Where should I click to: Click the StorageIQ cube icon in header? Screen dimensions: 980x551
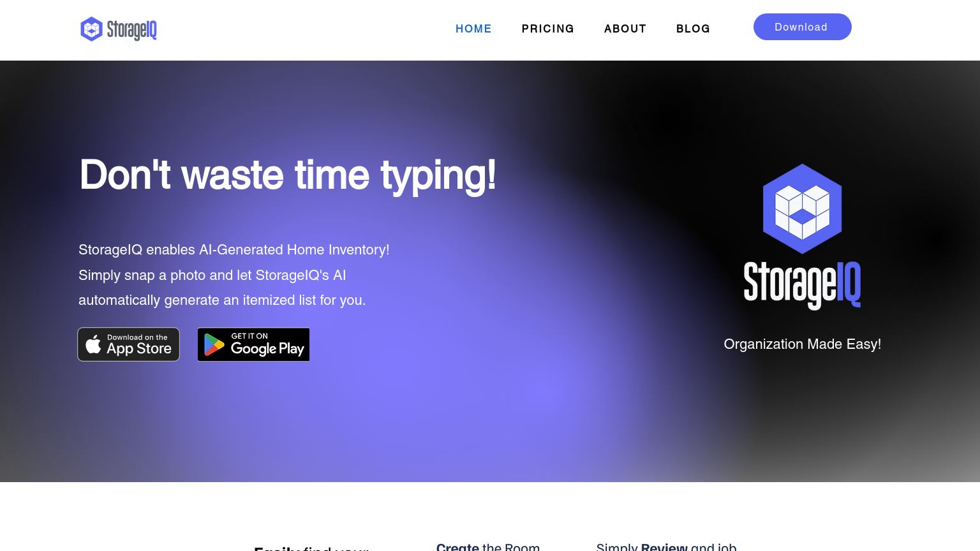coord(92,29)
